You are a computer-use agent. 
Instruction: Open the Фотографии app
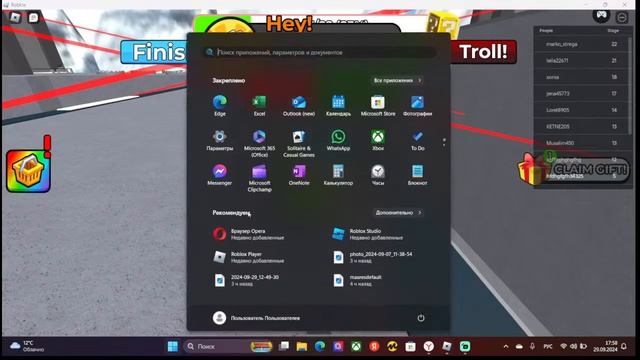417,105
